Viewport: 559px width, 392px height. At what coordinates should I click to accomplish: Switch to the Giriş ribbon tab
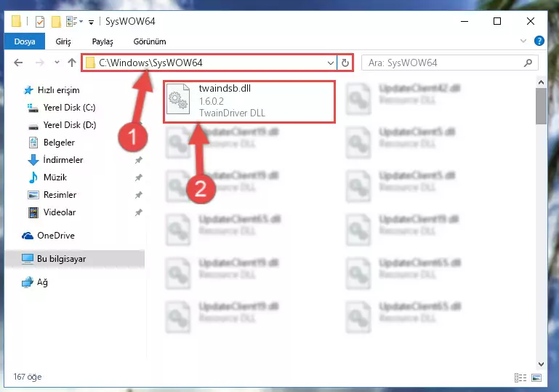[x=63, y=41]
